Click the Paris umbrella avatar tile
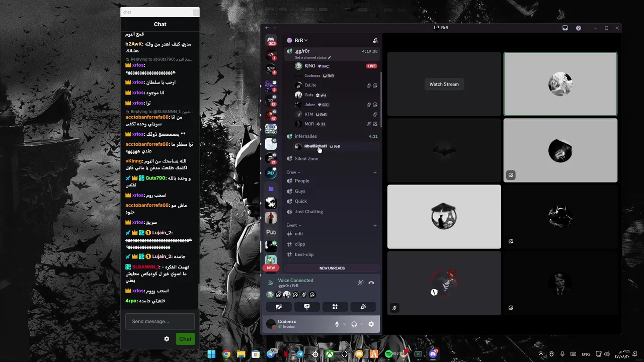This screenshot has height=362, width=644. (x=444, y=217)
